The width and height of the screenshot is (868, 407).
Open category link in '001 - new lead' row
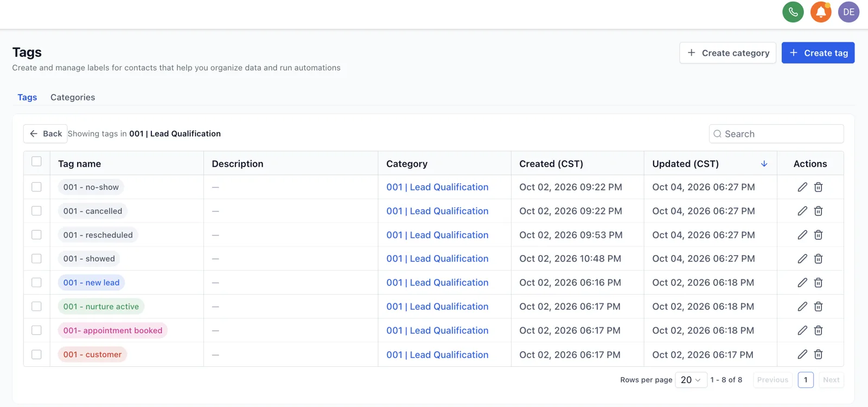click(x=437, y=283)
